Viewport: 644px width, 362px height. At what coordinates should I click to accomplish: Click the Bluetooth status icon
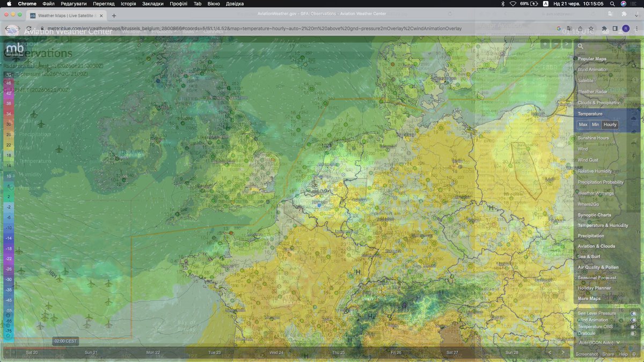tap(503, 4)
